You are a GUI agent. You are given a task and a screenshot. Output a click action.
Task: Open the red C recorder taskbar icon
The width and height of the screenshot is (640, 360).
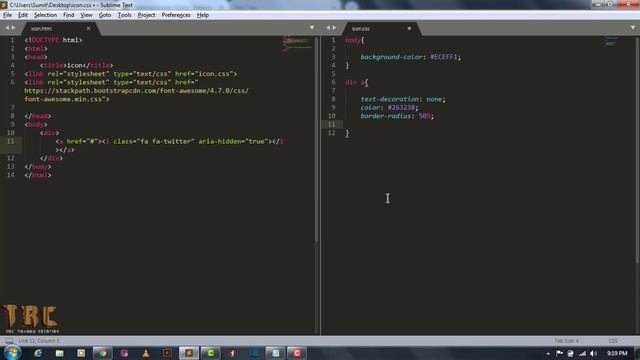(297, 353)
